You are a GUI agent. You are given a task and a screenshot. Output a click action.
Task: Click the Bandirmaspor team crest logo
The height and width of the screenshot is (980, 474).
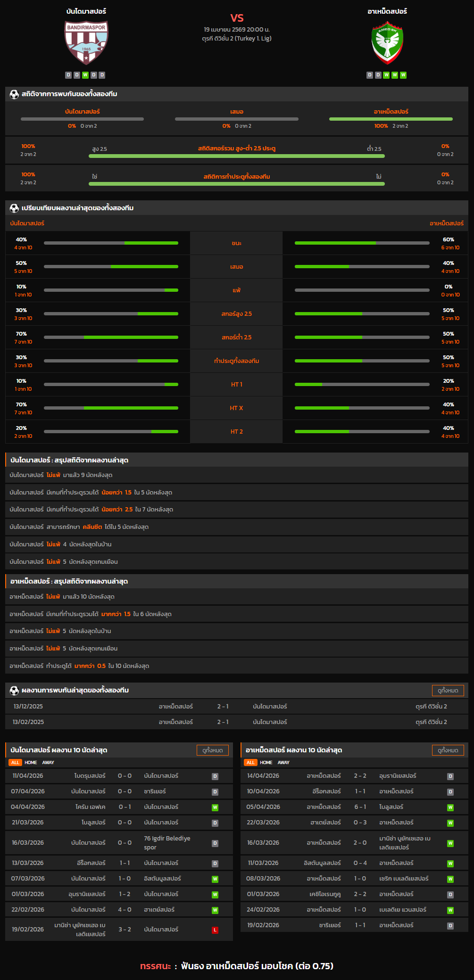(x=86, y=42)
